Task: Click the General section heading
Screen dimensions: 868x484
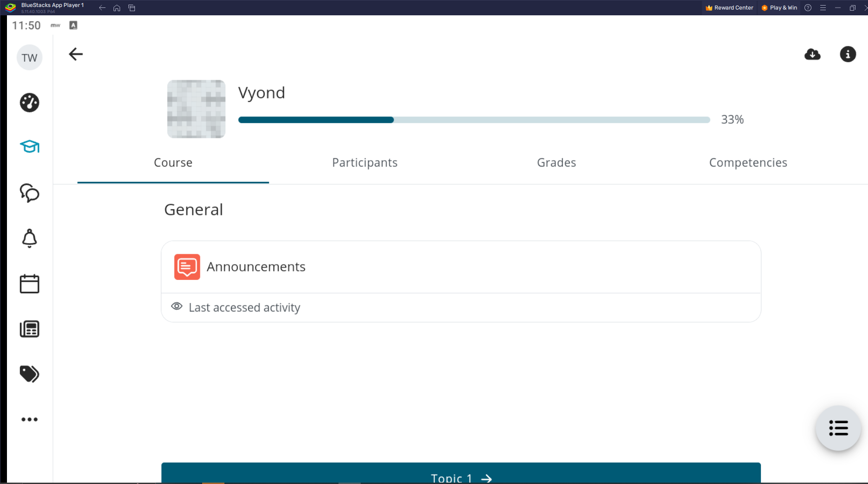Action: (193, 210)
